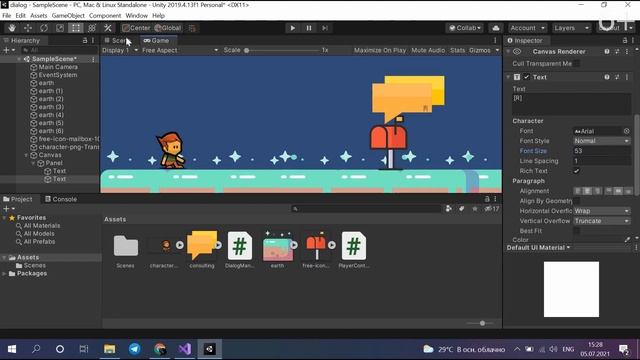
Task: Collapse the Canvas tree item
Action: pyautogui.click(x=27, y=155)
